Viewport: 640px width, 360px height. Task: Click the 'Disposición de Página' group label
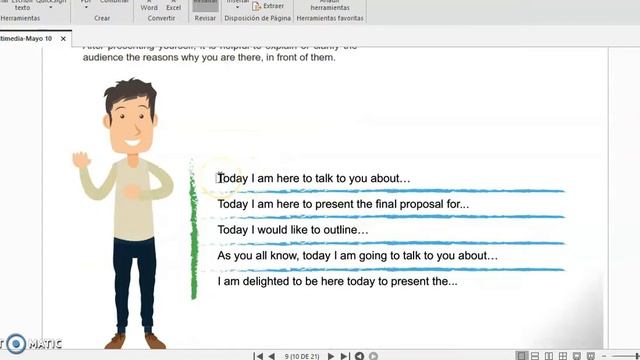[x=258, y=18]
